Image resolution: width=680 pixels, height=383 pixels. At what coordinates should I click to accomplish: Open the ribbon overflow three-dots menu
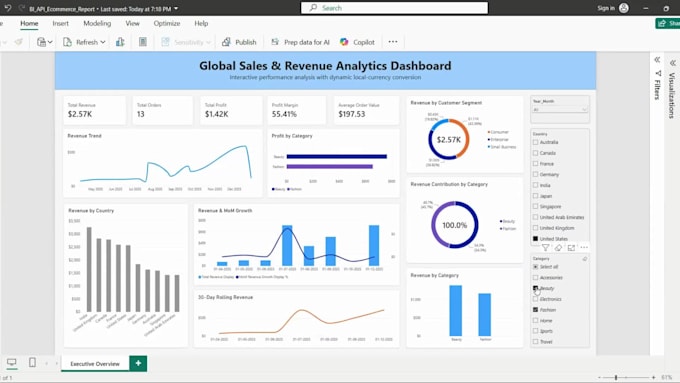[393, 42]
